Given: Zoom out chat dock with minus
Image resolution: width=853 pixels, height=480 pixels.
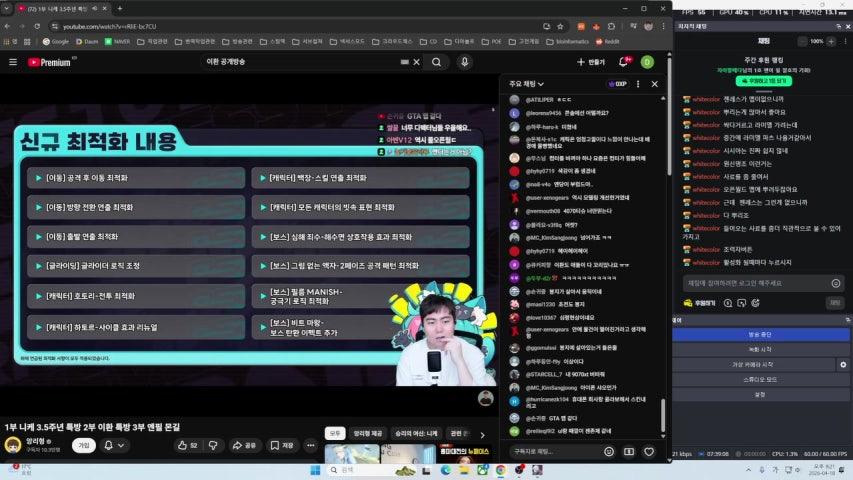Looking at the screenshot, I should [802, 41].
